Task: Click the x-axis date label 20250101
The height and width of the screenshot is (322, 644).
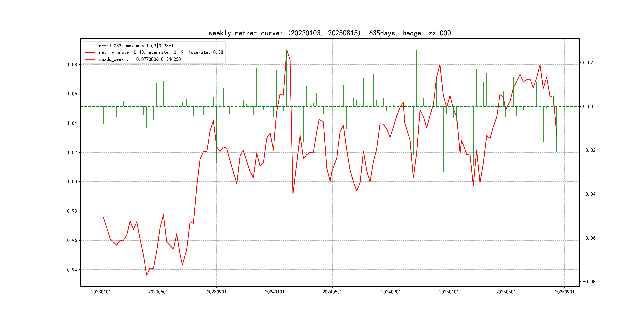Action: [449, 292]
